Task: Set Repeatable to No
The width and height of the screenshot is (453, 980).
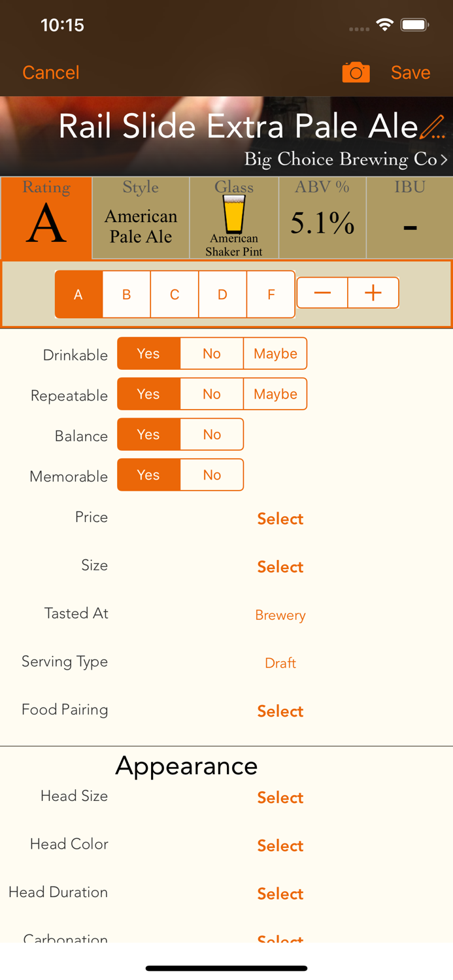Action: (212, 394)
